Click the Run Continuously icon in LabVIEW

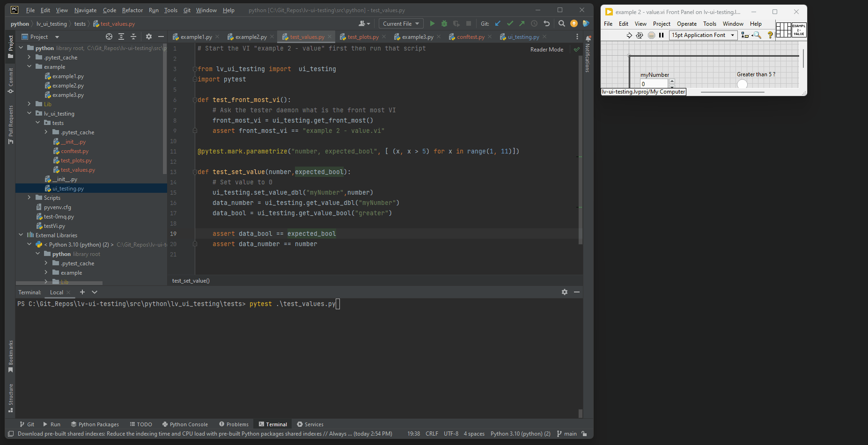(x=640, y=35)
